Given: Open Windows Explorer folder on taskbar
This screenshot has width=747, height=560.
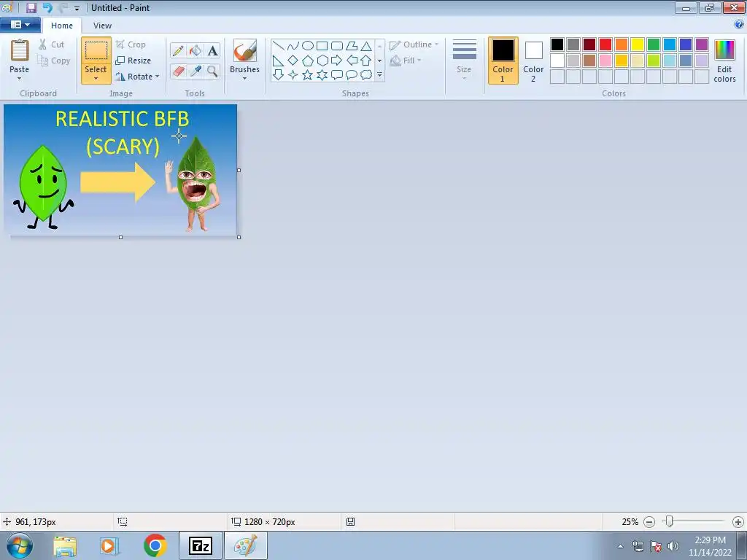Looking at the screenshot, I should click(65, 546).
